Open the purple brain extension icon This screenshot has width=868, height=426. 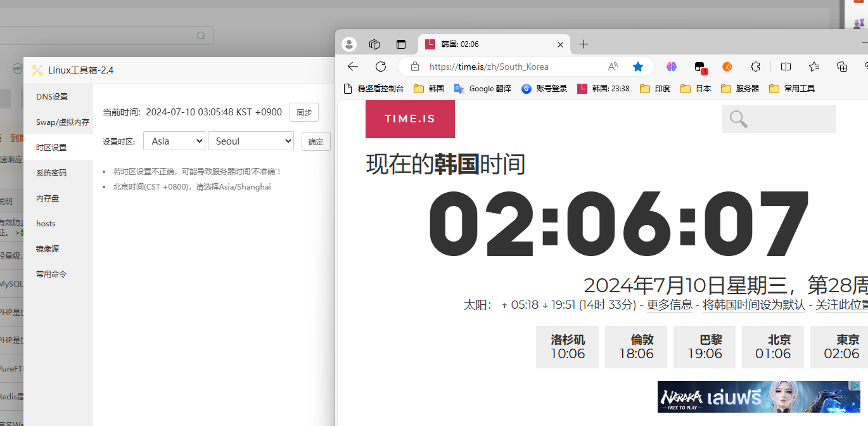[672, 67]
